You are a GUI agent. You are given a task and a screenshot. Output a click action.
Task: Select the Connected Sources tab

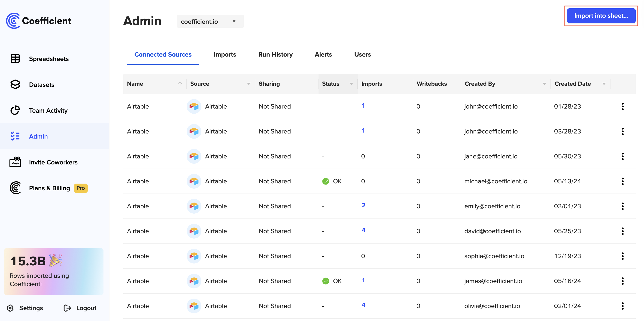click(x=163, y=55)
